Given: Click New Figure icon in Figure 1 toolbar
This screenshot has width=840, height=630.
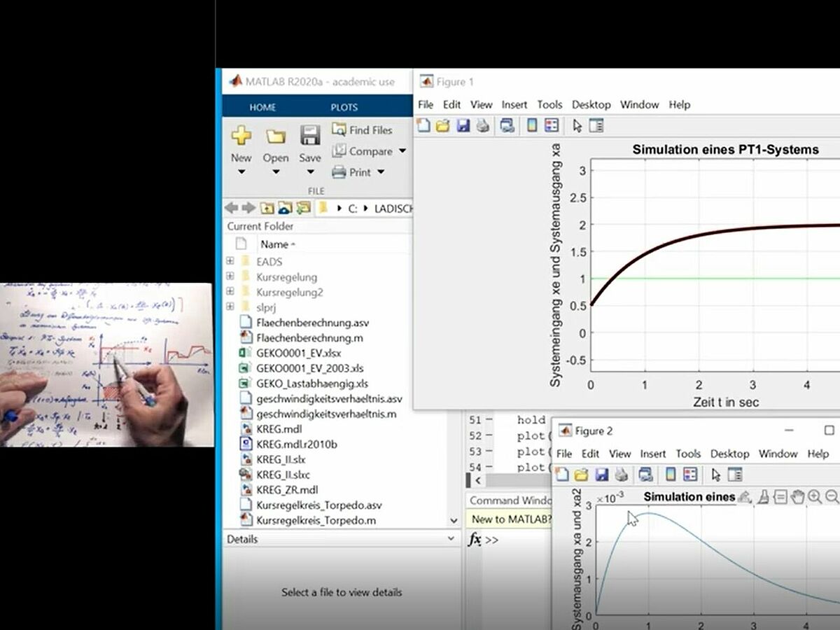Looking at the screenshot, I should click(x=423, y=126).
